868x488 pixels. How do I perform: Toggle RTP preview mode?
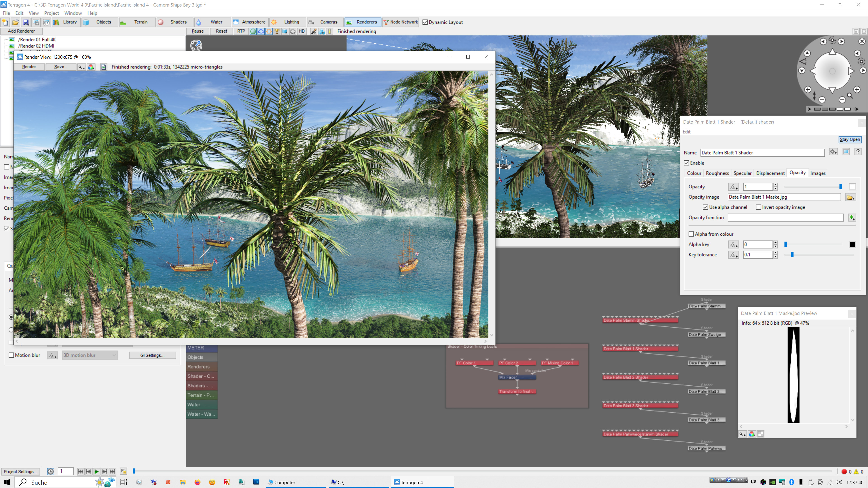click(x=241, y=31)
